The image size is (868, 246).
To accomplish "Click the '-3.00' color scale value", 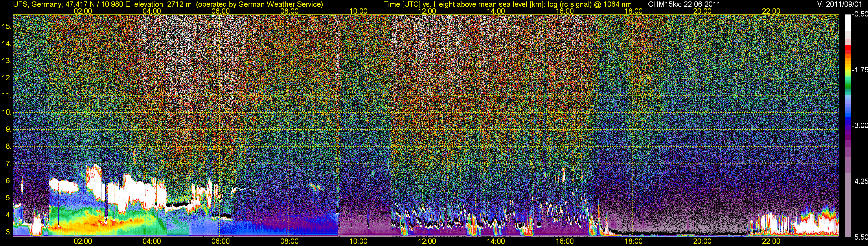I will (860, 125).
